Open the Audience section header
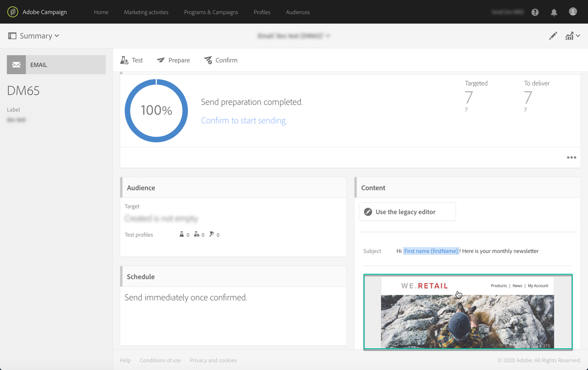The image size is (588, 370). tap(233, 187)
